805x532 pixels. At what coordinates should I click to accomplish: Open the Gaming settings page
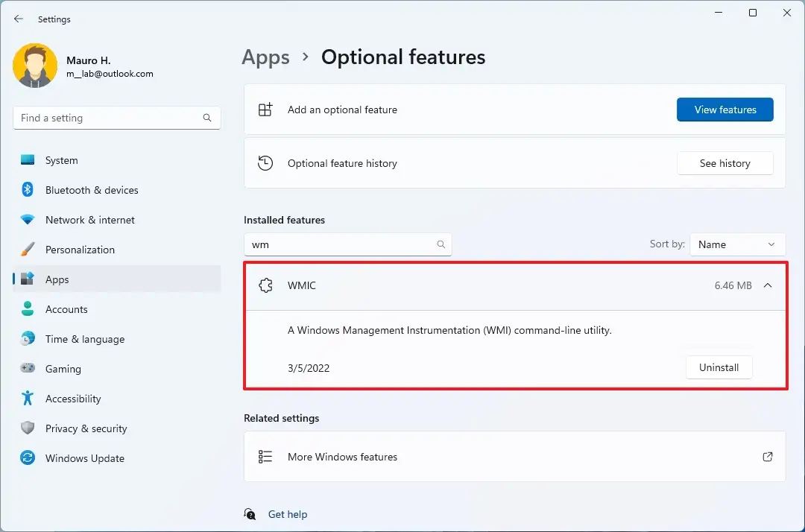pos(63,369)
